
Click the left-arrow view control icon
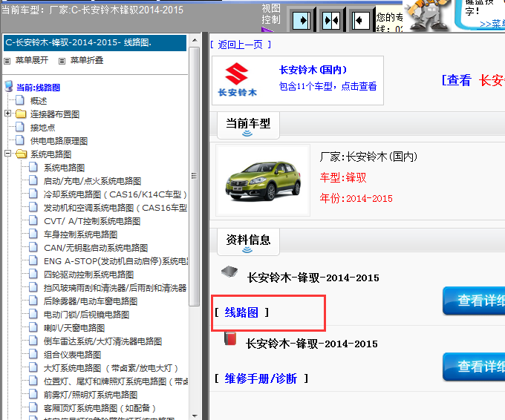click(360, 21)
